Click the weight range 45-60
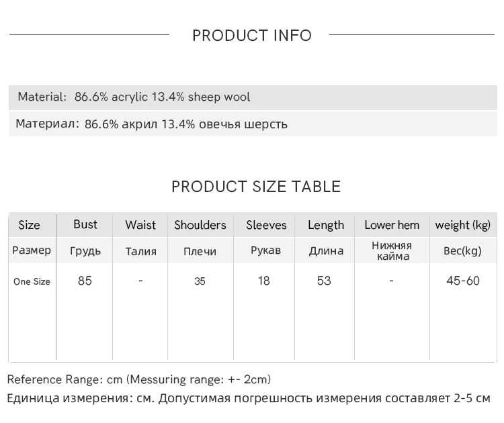Image resolution: width=504 pixels, height=423 pixels. [x=463, y=281]
